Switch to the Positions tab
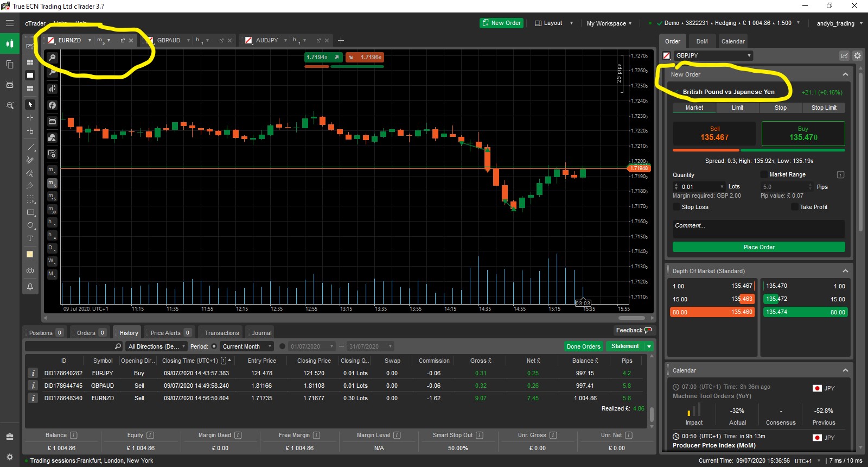 pyautogui.click(x=46, y=333)
